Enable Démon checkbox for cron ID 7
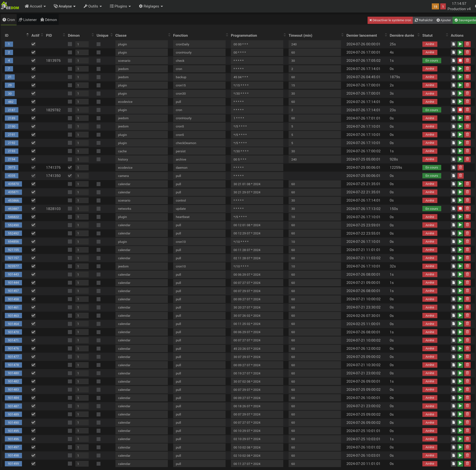Screen dimensions: 476x470 pos(70,69)
